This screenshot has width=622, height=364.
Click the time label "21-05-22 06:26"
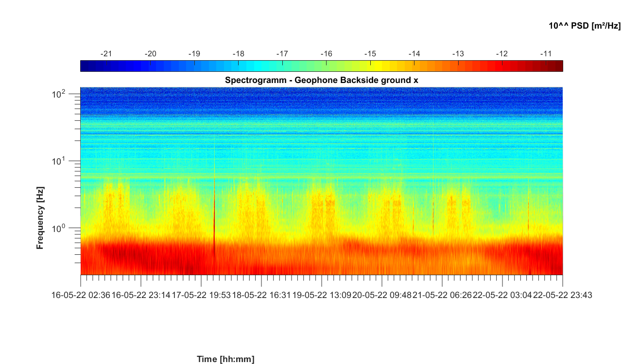[x=442, y=294]
